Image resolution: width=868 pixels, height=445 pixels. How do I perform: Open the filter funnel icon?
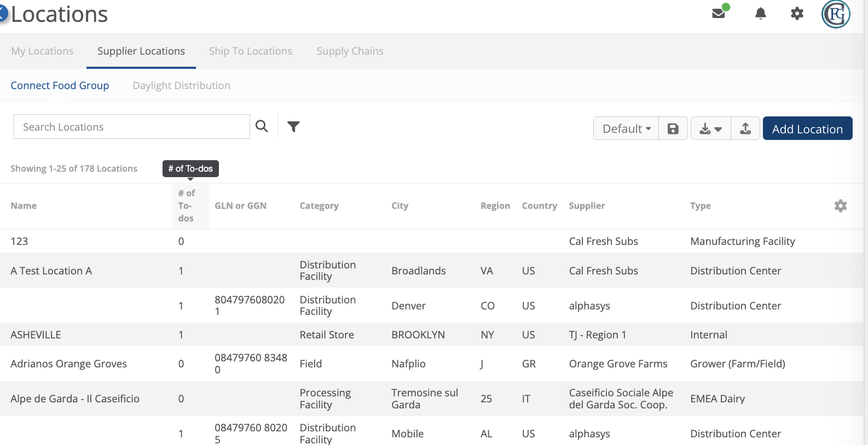[293, 126]
